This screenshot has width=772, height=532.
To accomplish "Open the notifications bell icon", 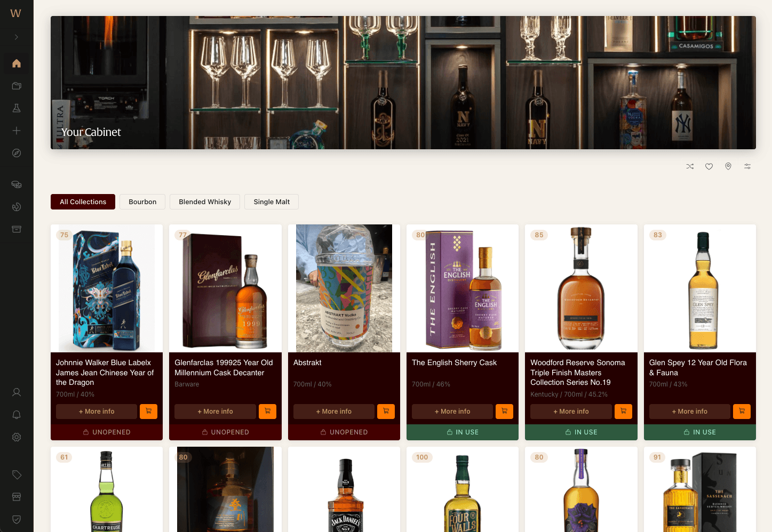I will click(17, 415).
